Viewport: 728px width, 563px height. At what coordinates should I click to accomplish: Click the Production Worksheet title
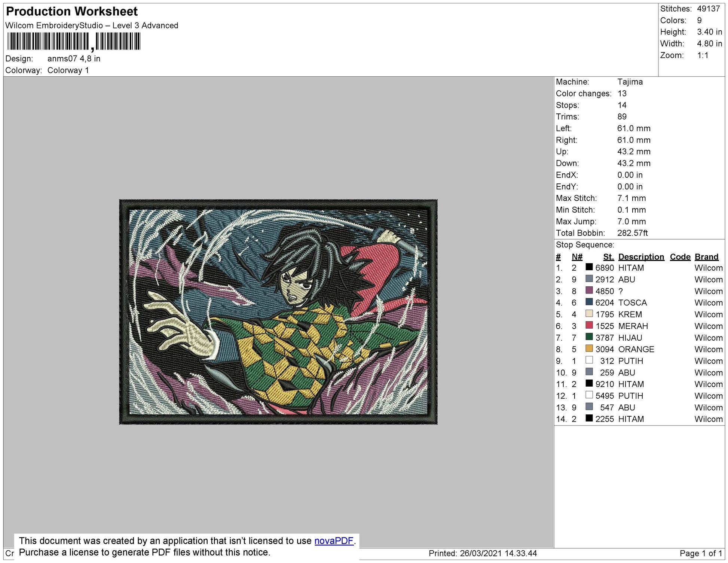(72, 12)
